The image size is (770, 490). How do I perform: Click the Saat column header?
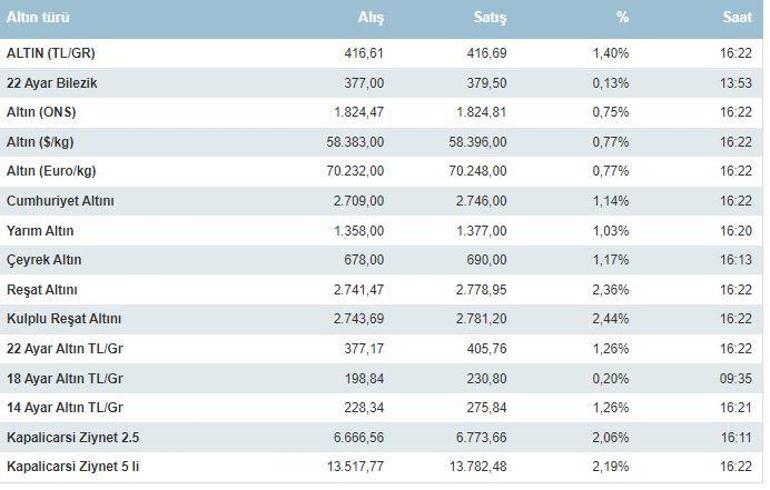[737, 18]
